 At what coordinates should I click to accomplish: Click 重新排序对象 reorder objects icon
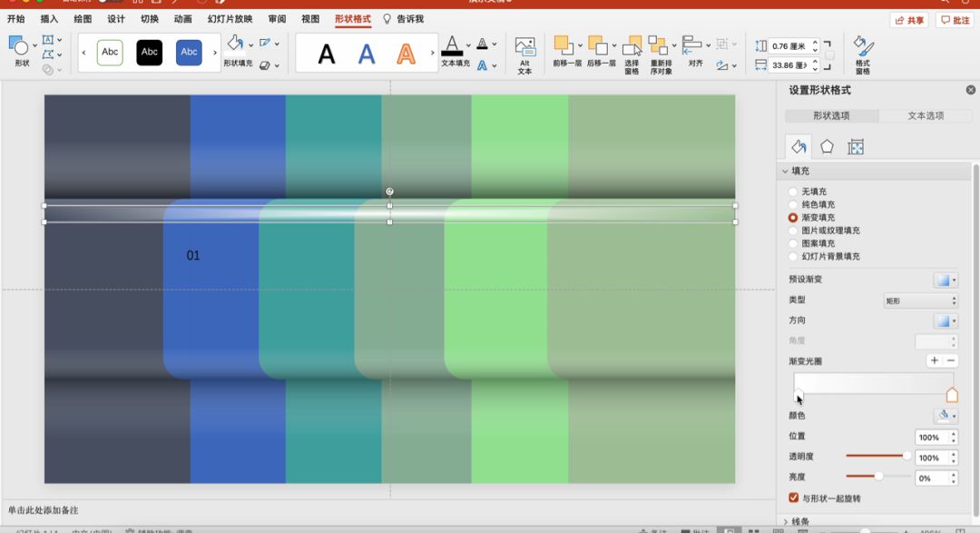coord(658,45)
